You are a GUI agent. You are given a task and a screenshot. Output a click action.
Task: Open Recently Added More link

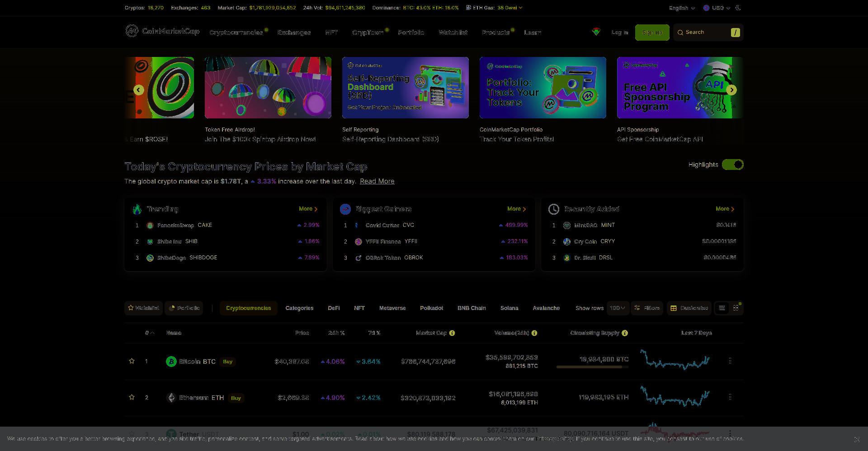click(x=725, y=209)
